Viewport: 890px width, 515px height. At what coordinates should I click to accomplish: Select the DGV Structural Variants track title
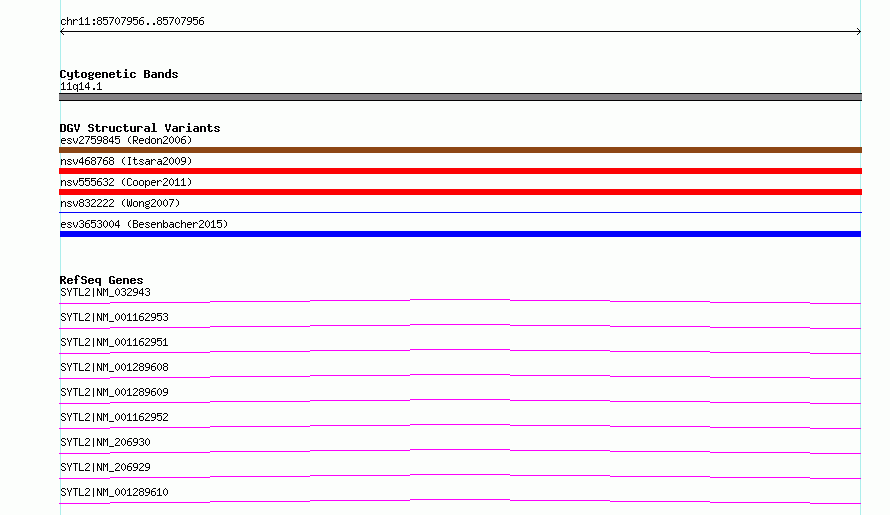tap(140, 128)
